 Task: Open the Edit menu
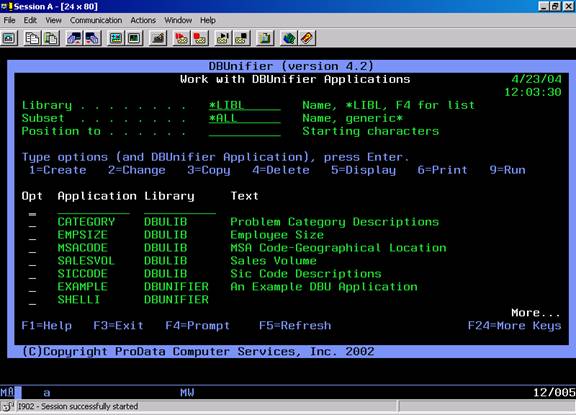[x=30, y=20]
